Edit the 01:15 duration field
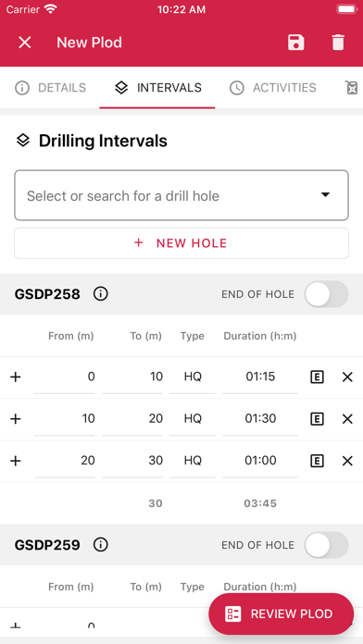363x644 pixels. coord(260,377)
